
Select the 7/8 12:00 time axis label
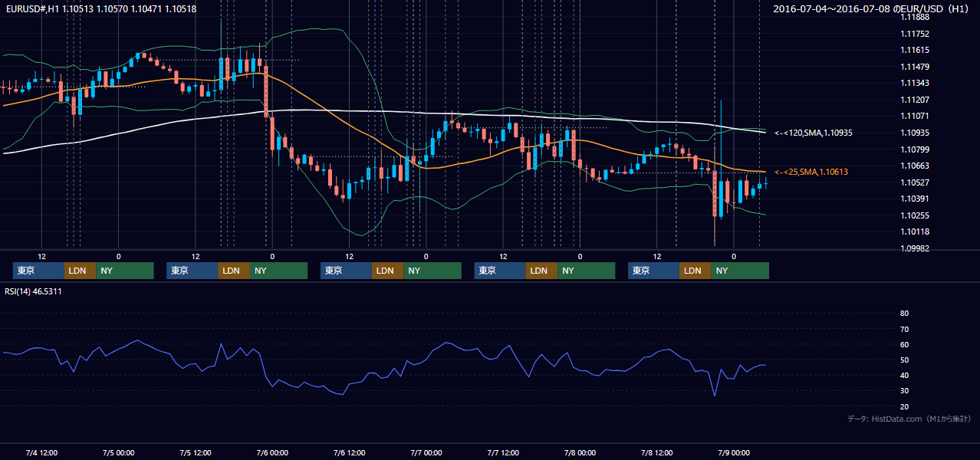tap(656, 452)
